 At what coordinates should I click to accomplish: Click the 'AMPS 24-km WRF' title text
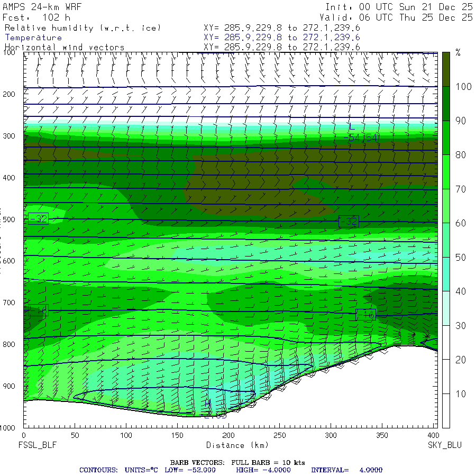click(42, 7)
